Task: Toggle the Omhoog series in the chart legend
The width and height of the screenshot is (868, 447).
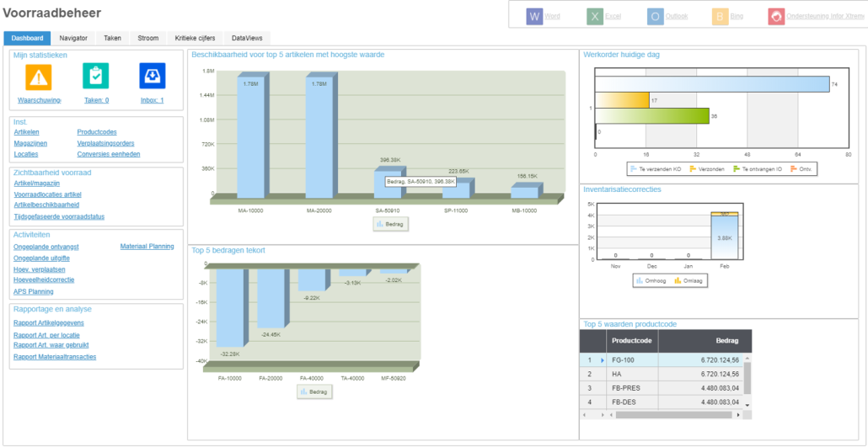Action: click(649, 280)
